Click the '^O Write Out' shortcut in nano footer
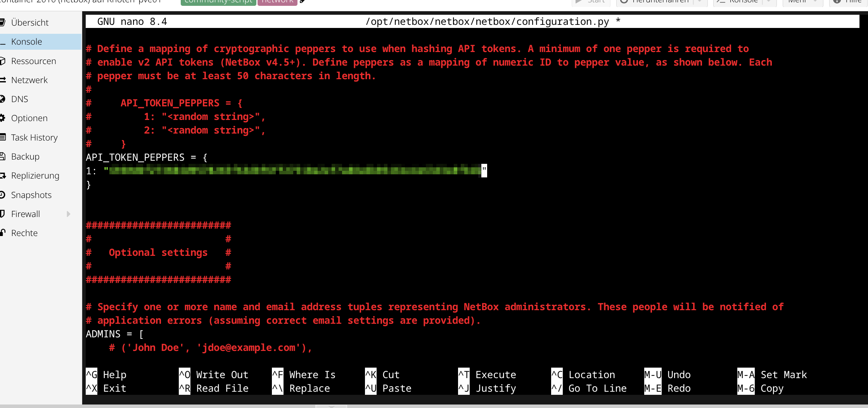868x408 pixels. point(214,375)
